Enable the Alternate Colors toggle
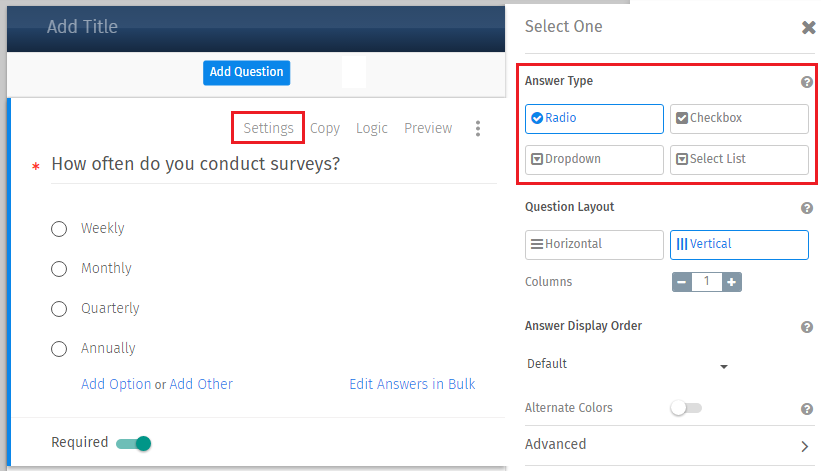Screen dimensions: 821x471 click(686, 408)
